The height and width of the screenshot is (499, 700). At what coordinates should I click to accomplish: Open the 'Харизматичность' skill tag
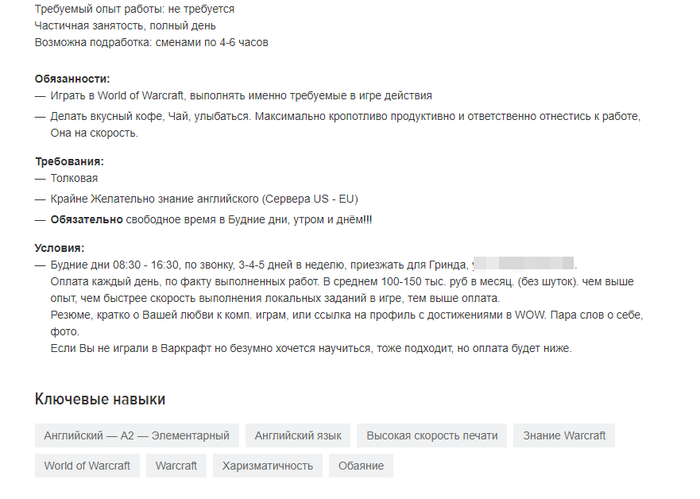[267, 466]
